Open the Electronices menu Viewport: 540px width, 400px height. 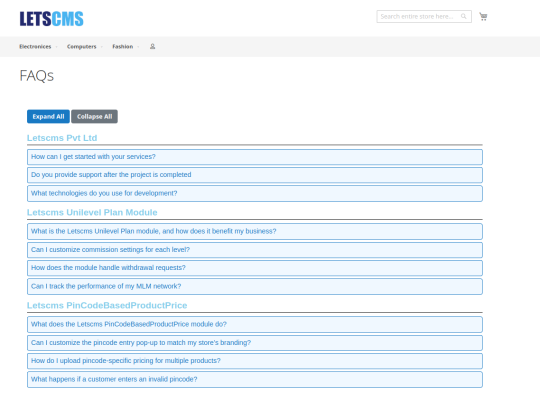click(35, 47)
